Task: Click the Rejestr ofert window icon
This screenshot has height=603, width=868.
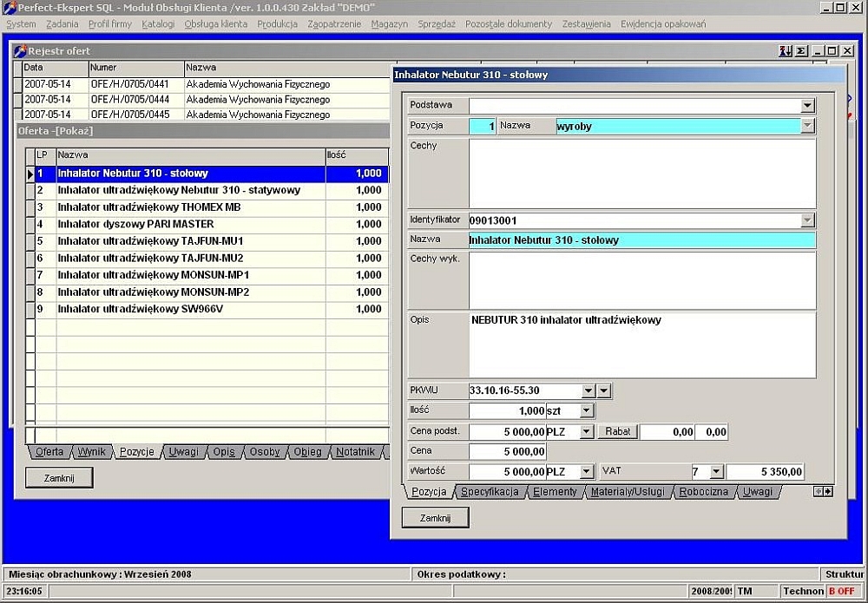Action: click(21, 51)
